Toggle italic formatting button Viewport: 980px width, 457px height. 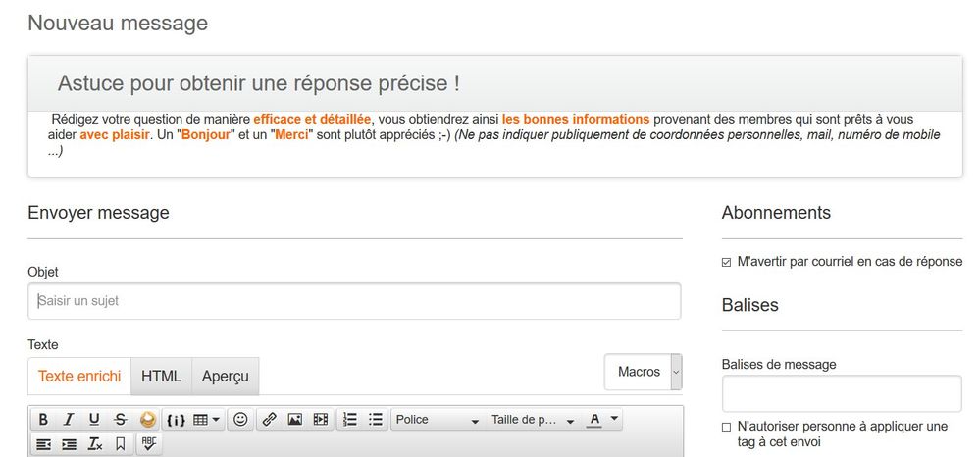(x=69, y=420)
